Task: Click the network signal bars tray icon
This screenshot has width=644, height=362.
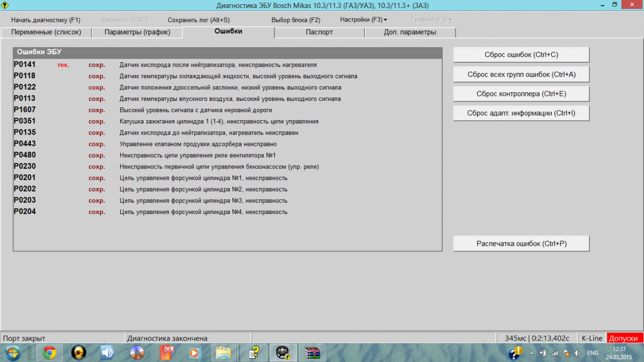Action: point(555,353)
